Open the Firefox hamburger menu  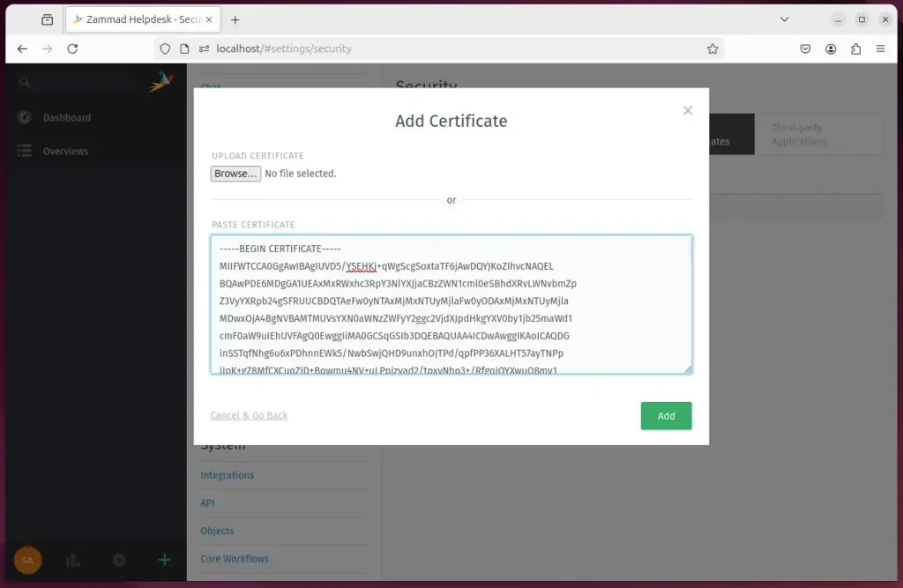point(881,49)
